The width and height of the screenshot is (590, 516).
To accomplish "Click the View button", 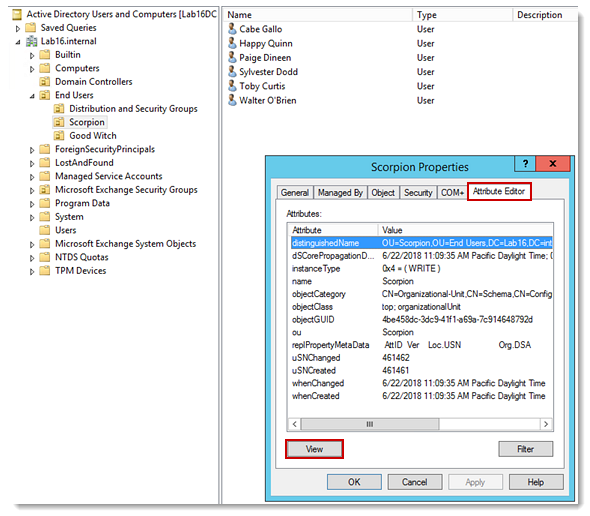I will pyautogui.click(x=314, y=449).
